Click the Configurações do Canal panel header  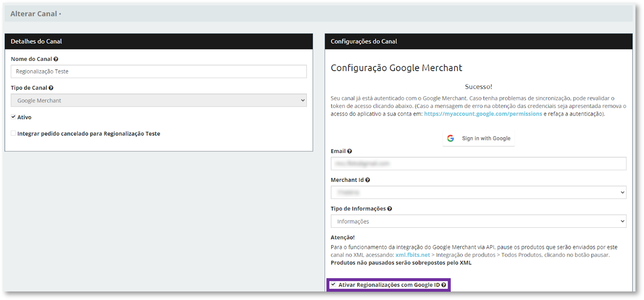click(478, 41)
